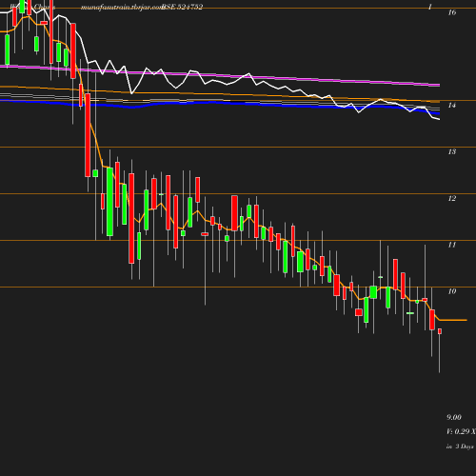476x476 pixels.
Task: Click the 16 price axis label
Action: point(452,12)
